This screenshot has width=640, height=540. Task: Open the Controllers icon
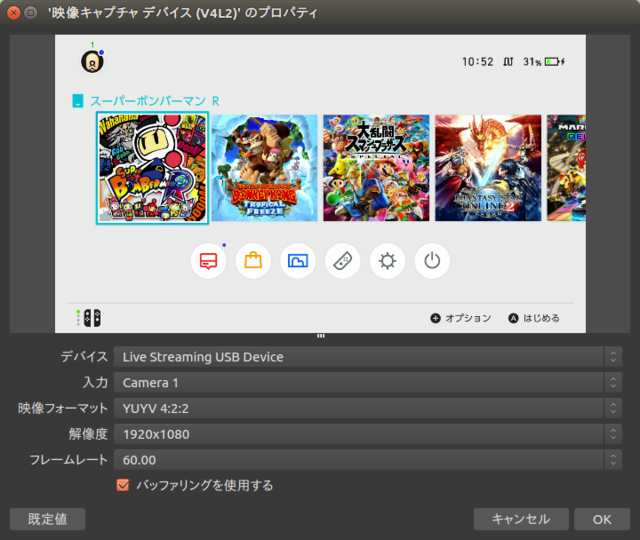[342, 261]
